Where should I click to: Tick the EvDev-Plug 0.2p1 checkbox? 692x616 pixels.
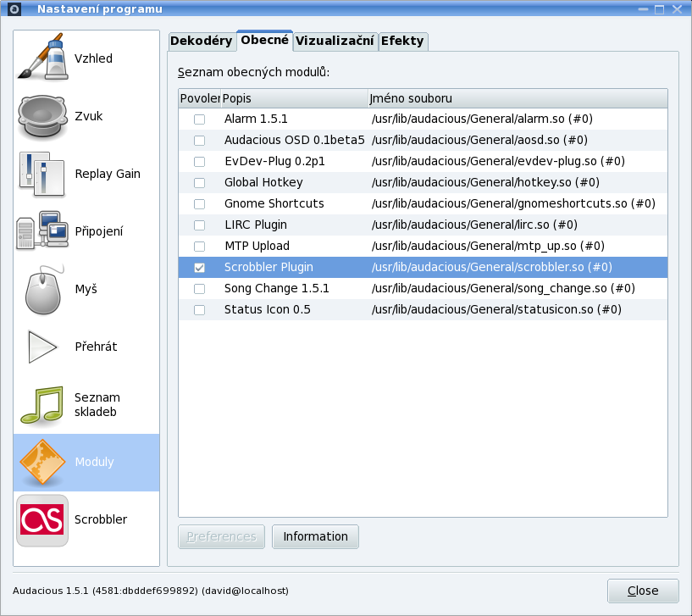pos(200,162)
